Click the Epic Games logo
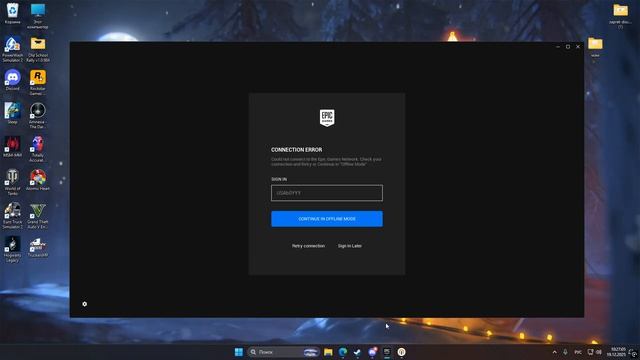The width and height of the screenshot is (640, 360). [327, 118]
